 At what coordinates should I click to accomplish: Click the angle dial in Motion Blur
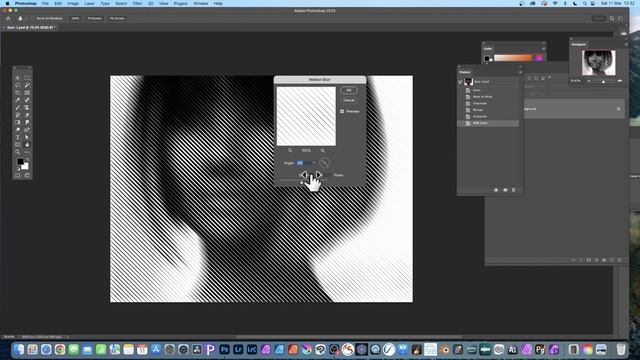click(x=324, y=163)
